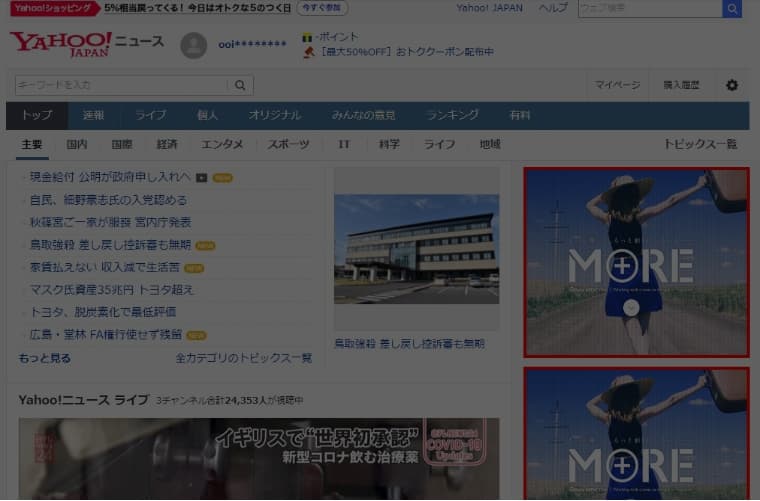This screenshot has width=760, height=501.
Task: Open 購入履歴 link
Action: [x=681, y=85]
